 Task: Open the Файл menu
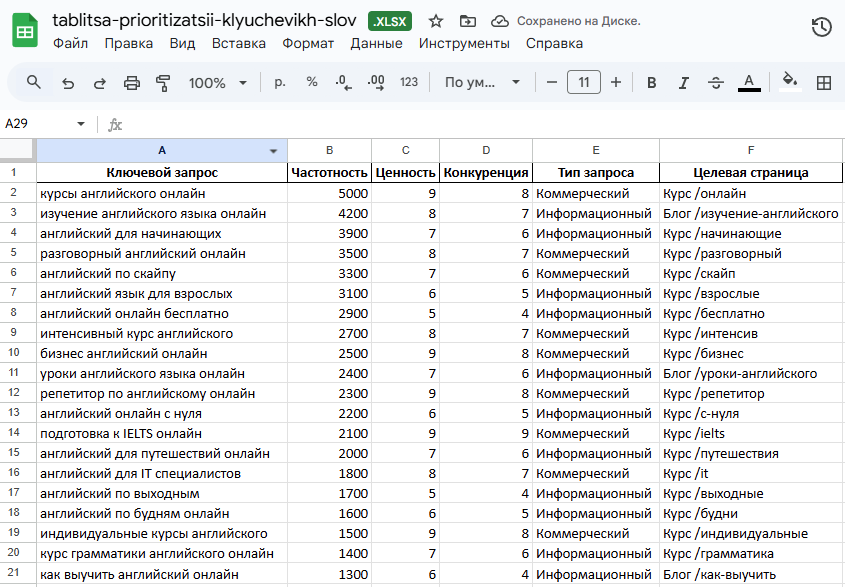click(x=70, y=44)
